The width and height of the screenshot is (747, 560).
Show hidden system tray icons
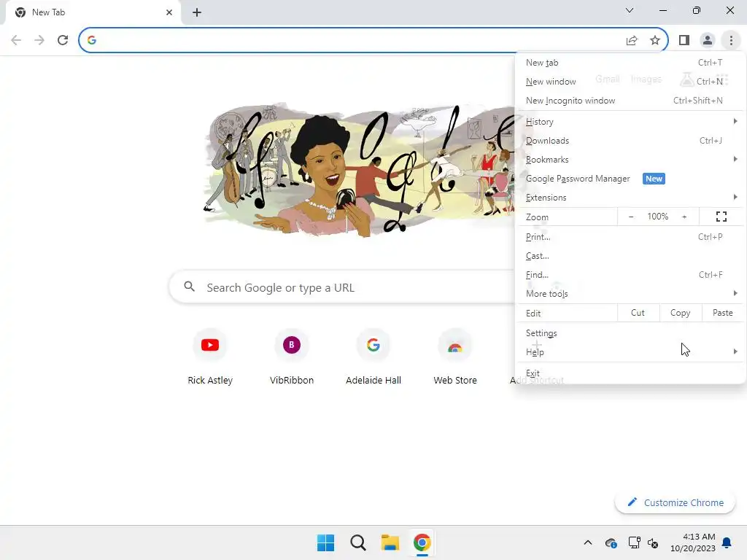pyautogui.click(x=588, y=542)
